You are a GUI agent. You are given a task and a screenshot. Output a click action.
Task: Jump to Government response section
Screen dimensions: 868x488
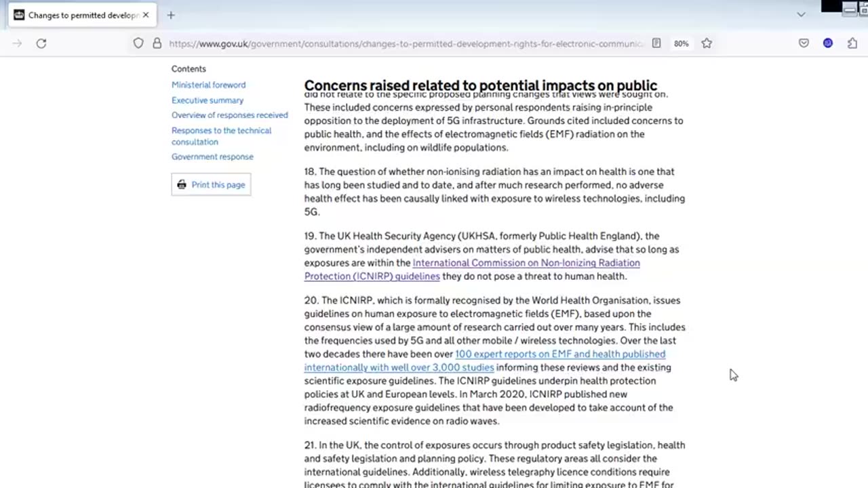tap(212, 157)
